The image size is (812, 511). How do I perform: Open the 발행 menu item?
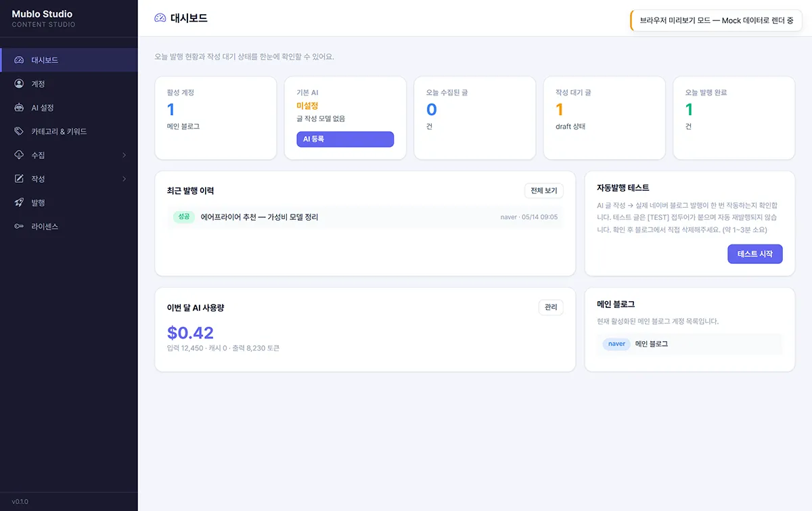pyautogui.click(x=69, y=202)
